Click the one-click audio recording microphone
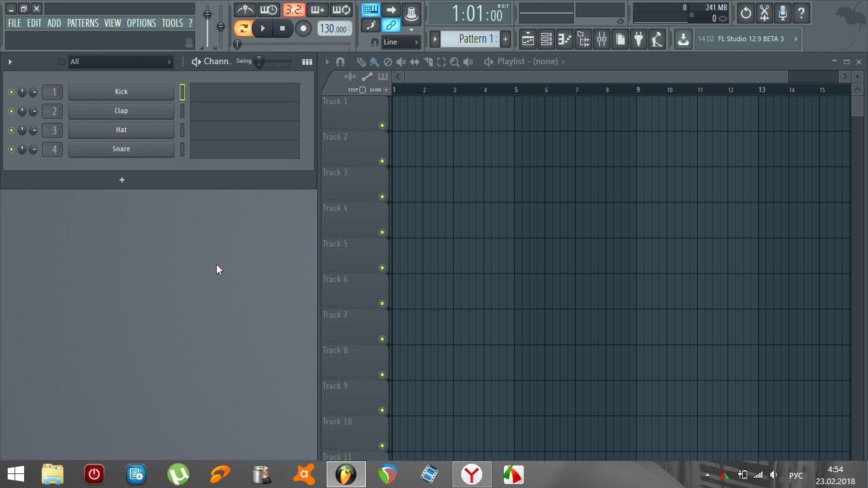868x488 pixels. point(783,13)
